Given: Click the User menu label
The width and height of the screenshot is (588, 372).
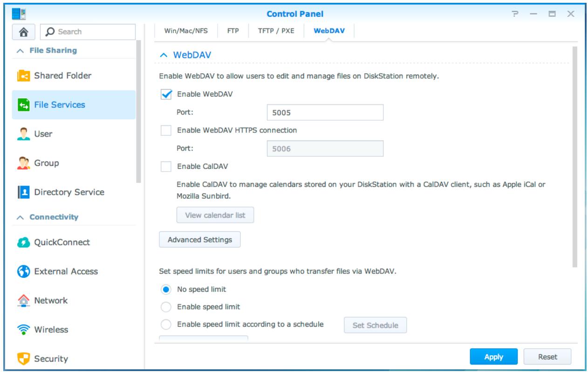Looking at the screenshot, I should point(43,134).
